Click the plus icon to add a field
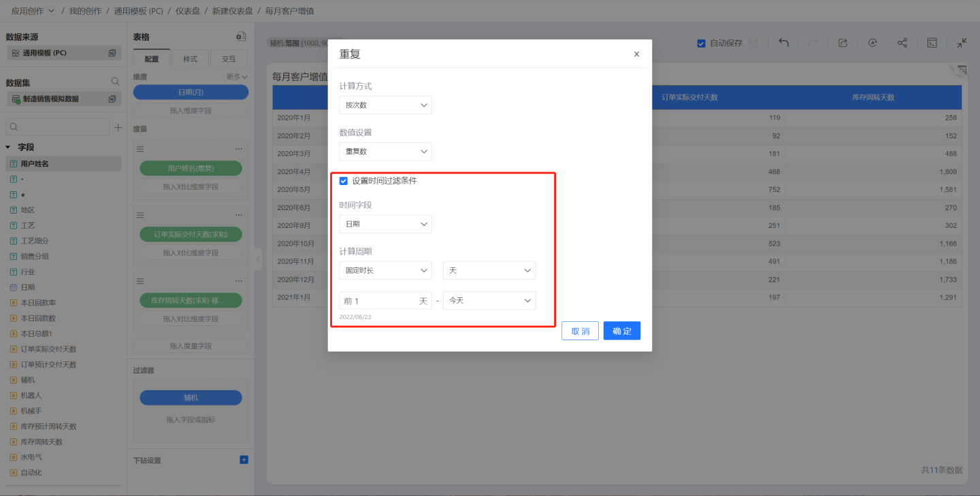Viewport: 980px width, 496px height. (x=118, y=127)
